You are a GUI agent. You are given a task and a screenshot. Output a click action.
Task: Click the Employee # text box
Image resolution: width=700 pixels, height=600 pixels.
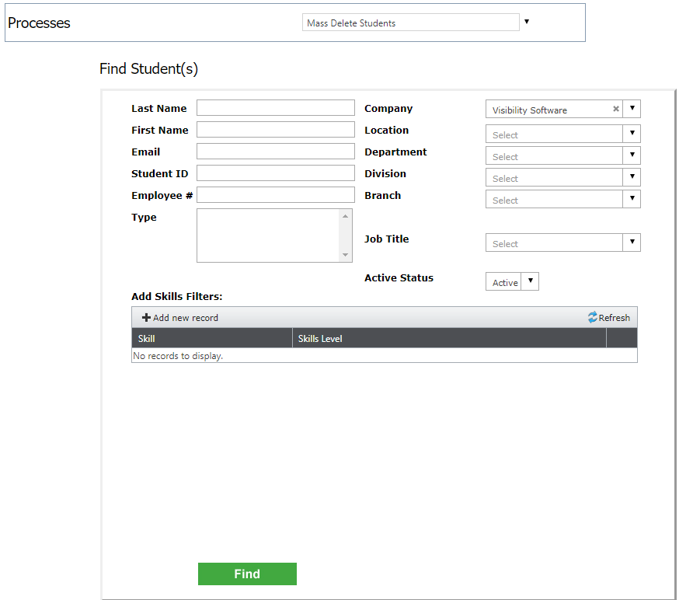click(x=275, y=195)
